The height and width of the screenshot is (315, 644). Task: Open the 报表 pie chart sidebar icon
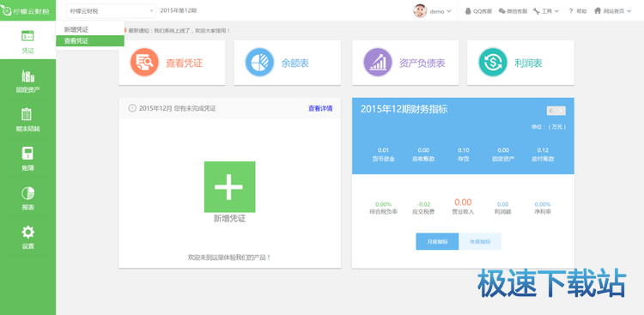tap(27, 193)
